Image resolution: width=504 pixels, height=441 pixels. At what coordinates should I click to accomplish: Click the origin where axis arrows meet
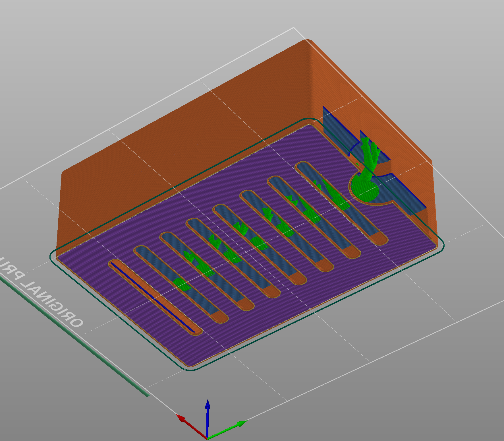click(x=207, y=438)
